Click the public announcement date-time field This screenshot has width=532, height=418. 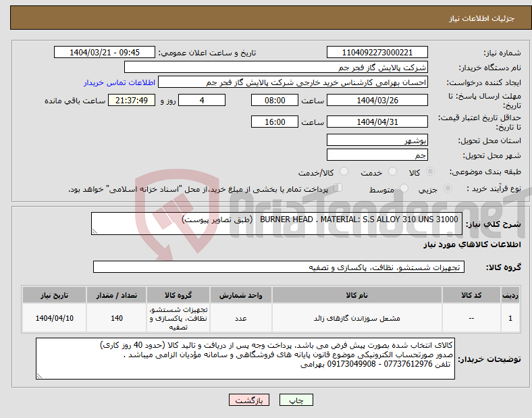105,52
